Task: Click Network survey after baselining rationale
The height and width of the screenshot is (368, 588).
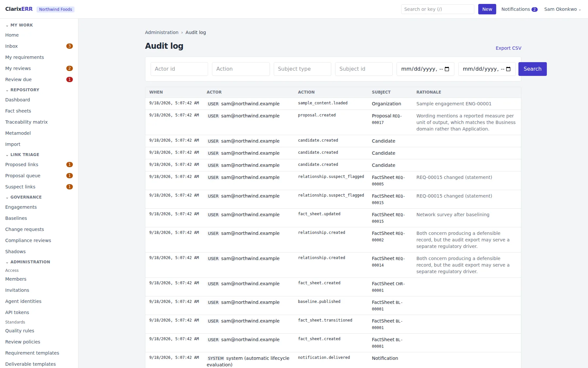Action: pyautogui.click(x=453, y=215)
